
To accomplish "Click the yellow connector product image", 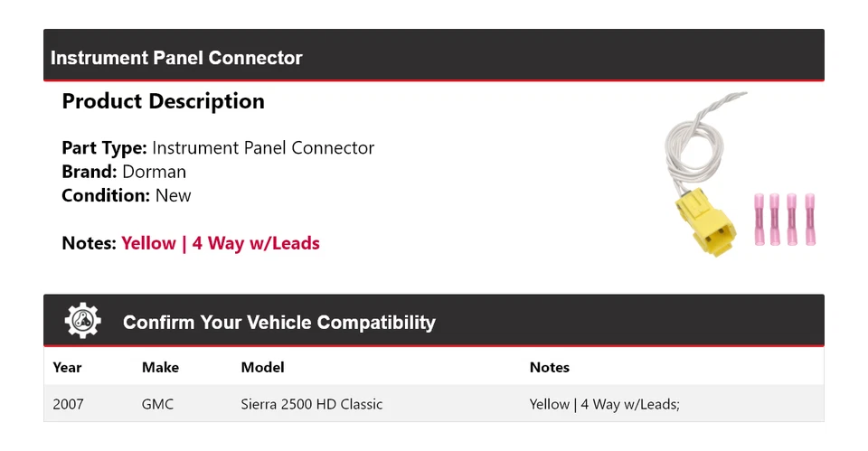I will [706, 221].
